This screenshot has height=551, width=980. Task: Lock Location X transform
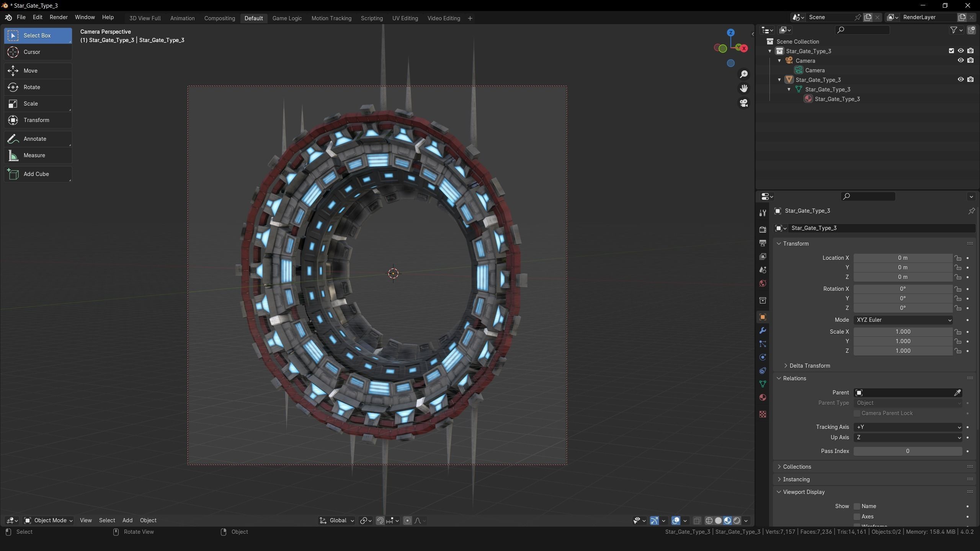click(958, 258)
